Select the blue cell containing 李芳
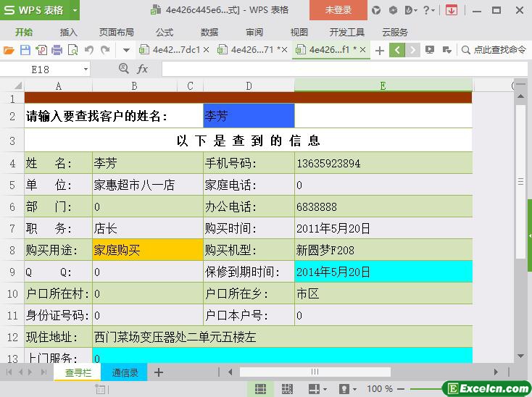The height and width of the screenshot is (397, 532). [249, 116]
